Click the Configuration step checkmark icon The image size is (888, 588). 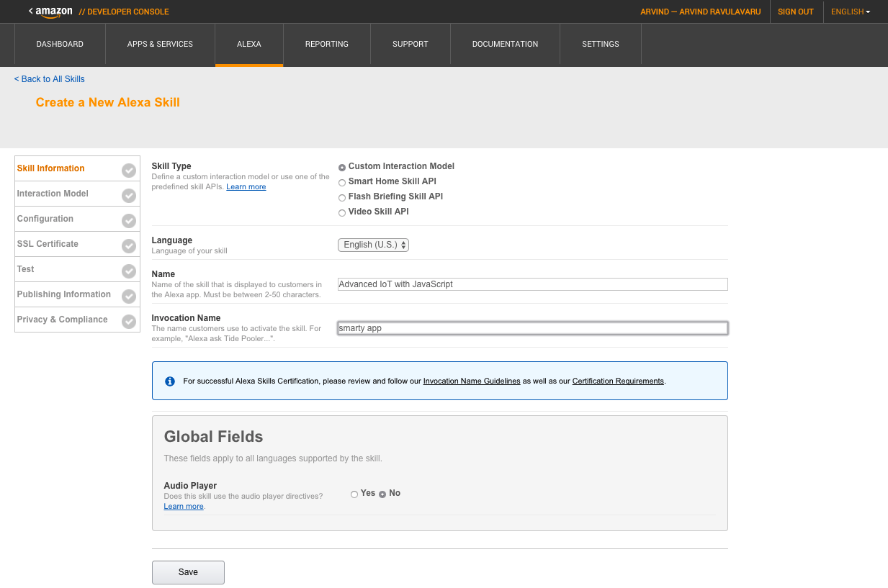click(x=129, y=221)
